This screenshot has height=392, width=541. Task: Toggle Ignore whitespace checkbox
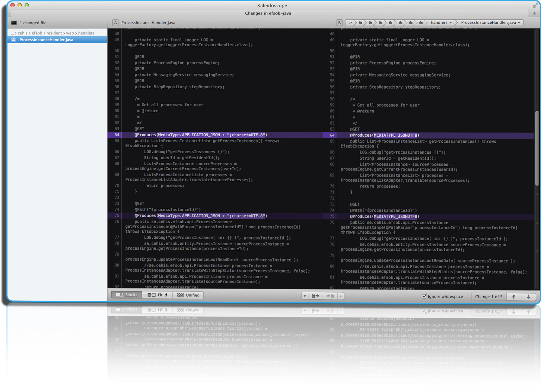pos(424,296)
